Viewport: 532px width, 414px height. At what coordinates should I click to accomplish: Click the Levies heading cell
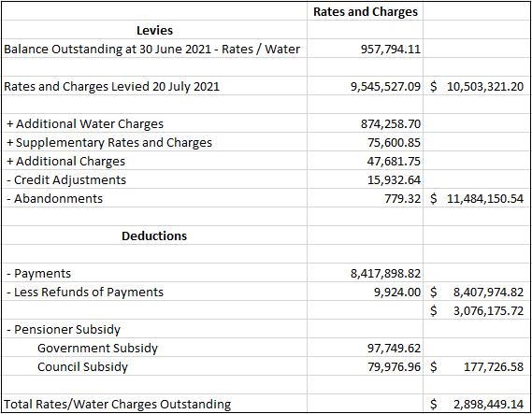(154, 31)
